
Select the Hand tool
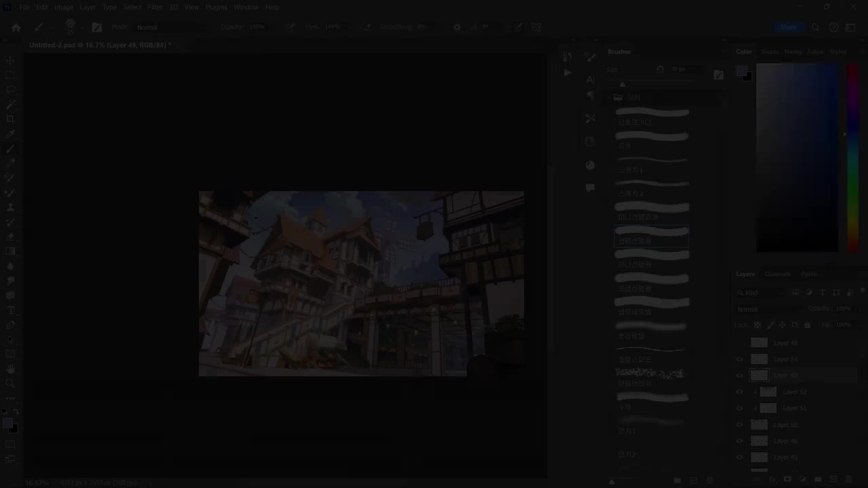click(x=10, y=369)
